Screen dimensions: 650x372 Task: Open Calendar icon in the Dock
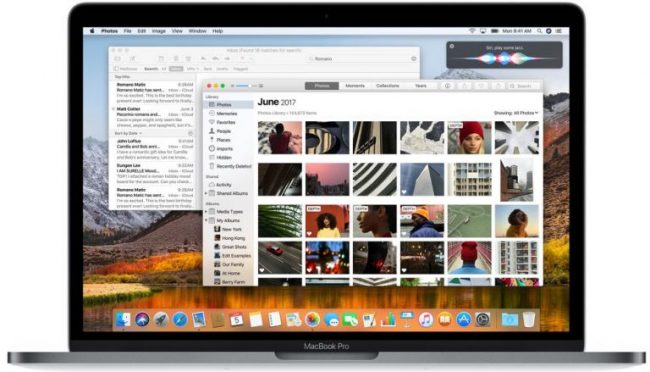tap(237, 319)
